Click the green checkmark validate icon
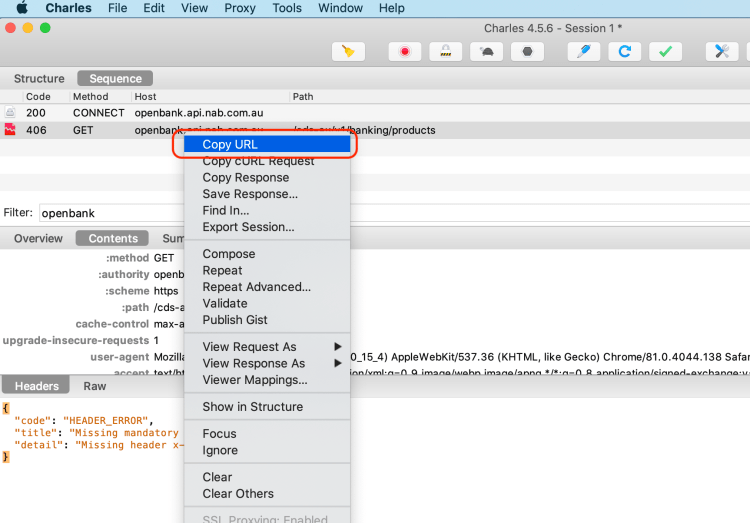 pos(665,51)
